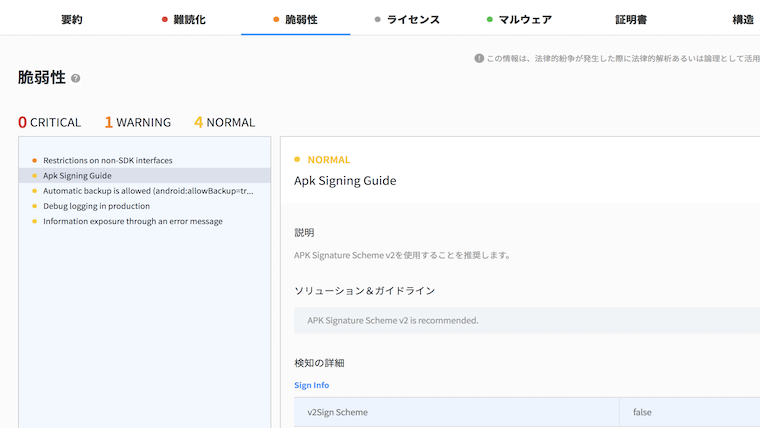Click the 説明 section heading

[304, 233]
